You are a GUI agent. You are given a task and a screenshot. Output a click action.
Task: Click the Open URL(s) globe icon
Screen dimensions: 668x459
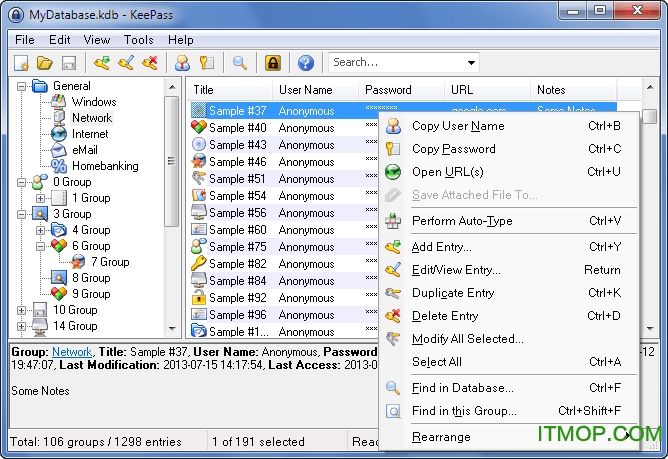point(393,172)
